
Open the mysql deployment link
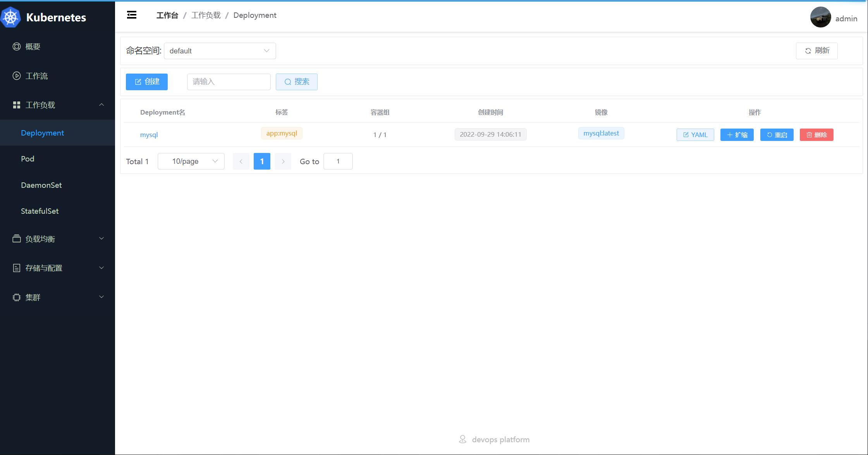pyautogui.click(x=149, y=135)
